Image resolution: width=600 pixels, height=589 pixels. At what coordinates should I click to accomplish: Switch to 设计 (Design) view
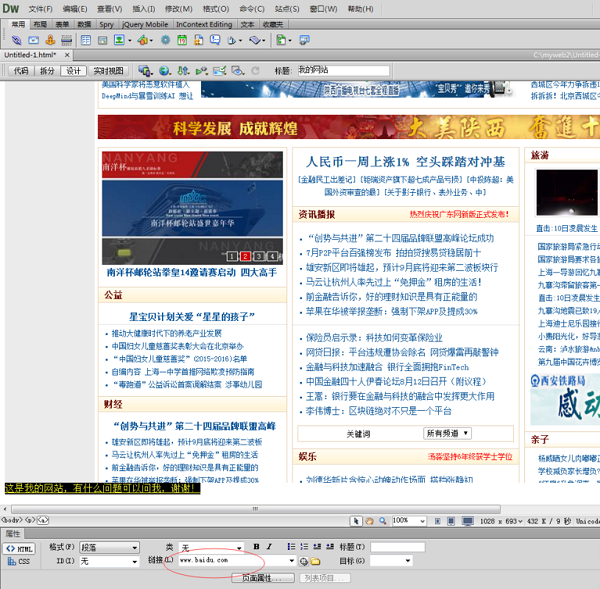point(74,71)
